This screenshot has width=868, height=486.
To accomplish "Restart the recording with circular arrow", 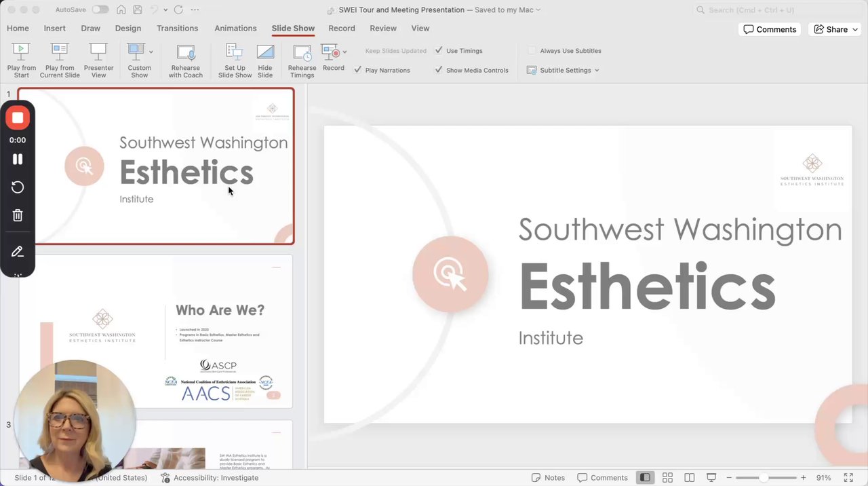I will 18,187.
